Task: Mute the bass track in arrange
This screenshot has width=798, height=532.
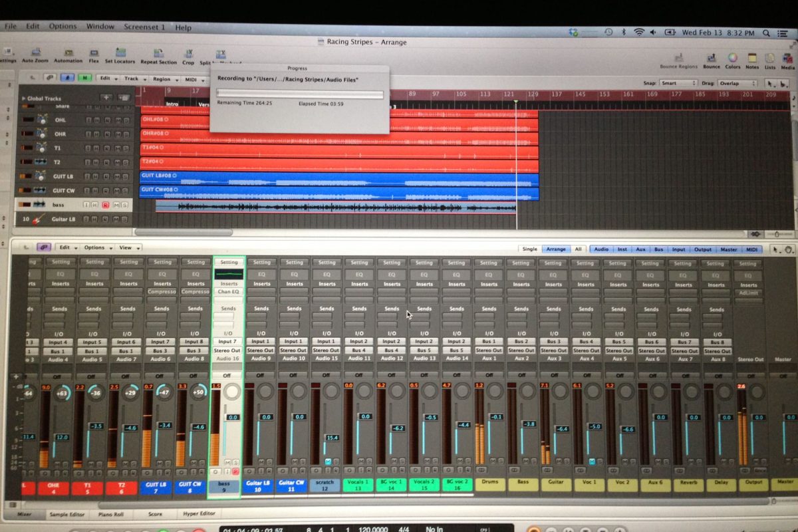Action: coord(116,204)
